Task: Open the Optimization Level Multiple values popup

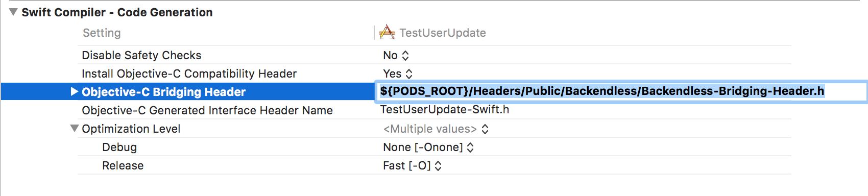Action: [436, 129]
